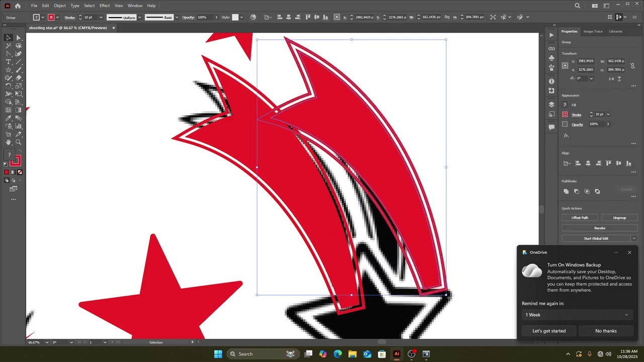The height and width of the screenshot is (362, 644).
Task: Enable Draw Behind mode
Action: click(x=13, y=180)
